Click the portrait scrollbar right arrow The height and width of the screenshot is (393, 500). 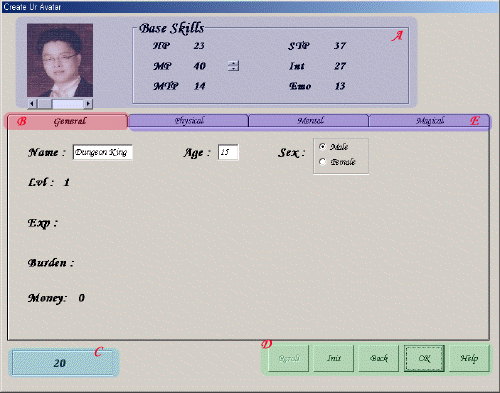[x=88, y=104]
